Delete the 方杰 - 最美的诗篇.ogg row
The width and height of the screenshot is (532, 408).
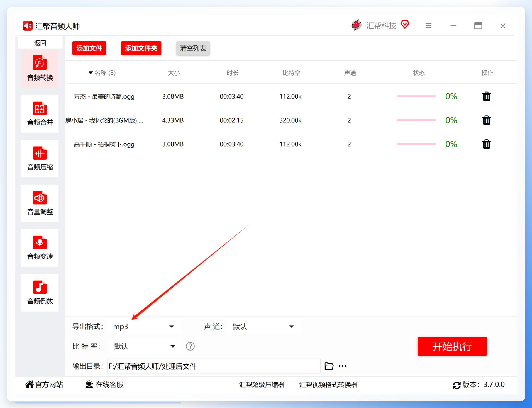(x=486, y=96)
